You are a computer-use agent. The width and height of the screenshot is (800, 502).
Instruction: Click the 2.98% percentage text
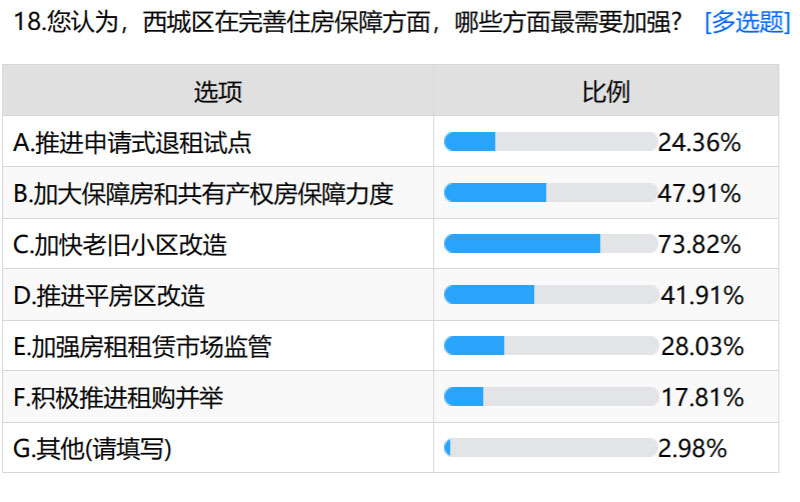pos(692,448)
